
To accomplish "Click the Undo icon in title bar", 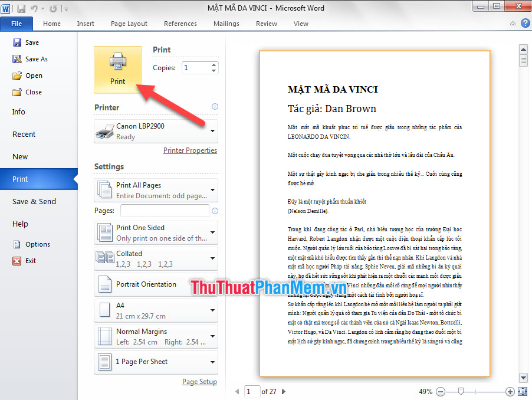I will point(34,9).
